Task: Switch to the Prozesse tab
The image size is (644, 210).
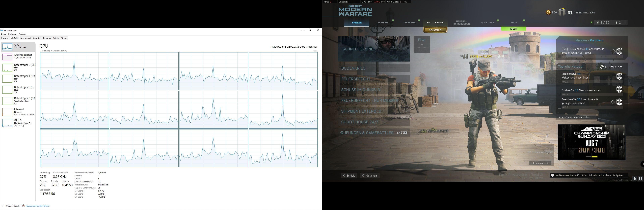Action: coord(5,38)
